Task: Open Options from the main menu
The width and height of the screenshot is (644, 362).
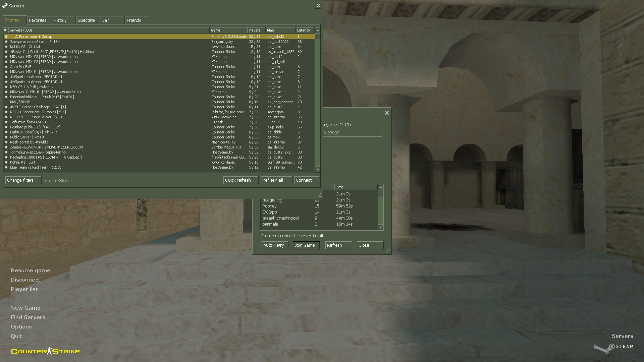Action: tap(21, 327)
